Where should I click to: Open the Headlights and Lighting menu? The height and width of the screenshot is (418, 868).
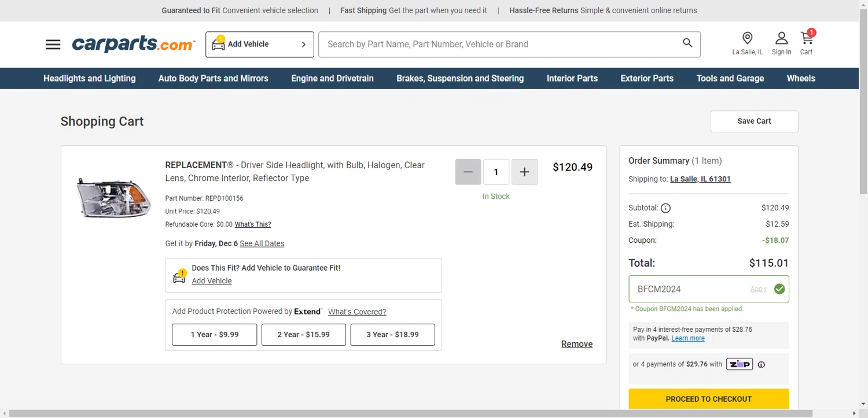[x=90, y=79]
